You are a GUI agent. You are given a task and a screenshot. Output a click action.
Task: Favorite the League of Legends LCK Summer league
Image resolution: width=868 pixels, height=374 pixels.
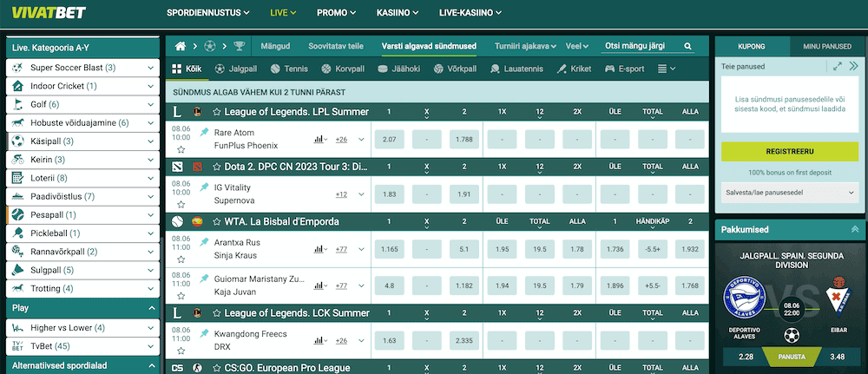tap(217, 314)
